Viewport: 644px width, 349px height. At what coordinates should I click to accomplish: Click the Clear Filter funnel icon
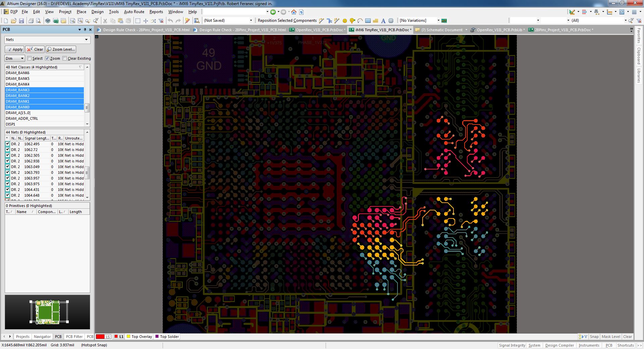(161, 21)
